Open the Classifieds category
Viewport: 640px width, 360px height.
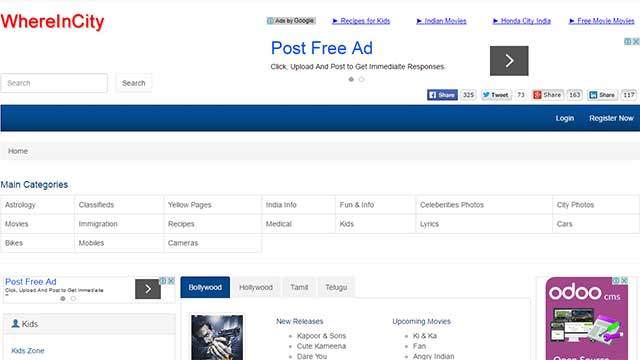[x=96, y=205]
